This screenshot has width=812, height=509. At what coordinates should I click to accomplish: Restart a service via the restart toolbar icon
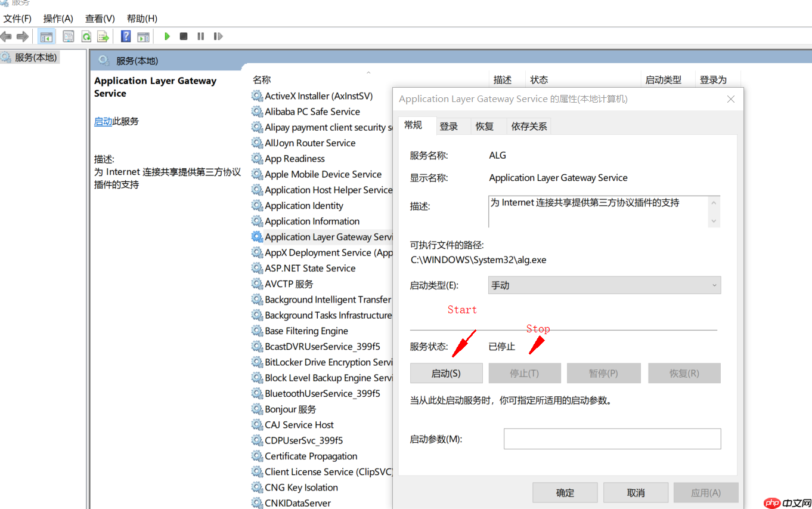[218, 36]
